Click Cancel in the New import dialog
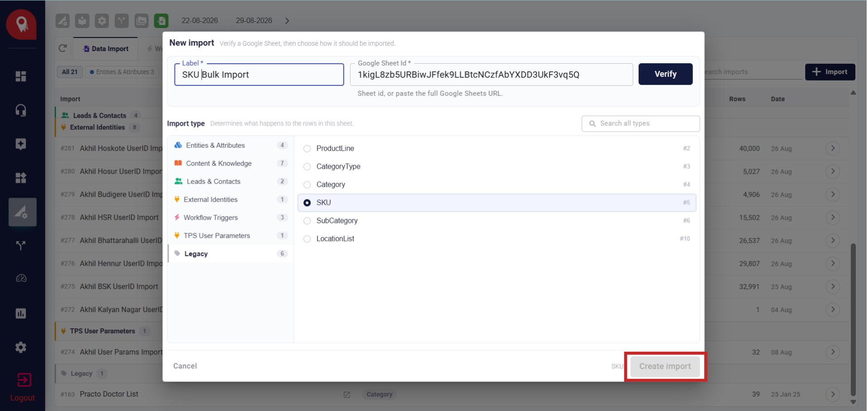The image size is (868, 411). [185, 366]
